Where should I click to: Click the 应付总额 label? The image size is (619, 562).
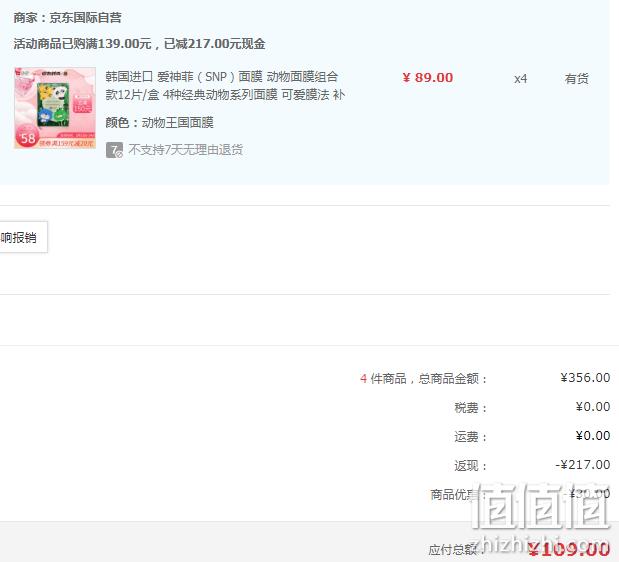click(x=457, y=549)
